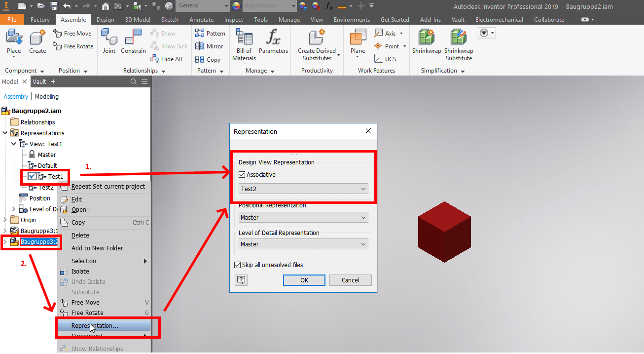The width and height of the screenshot is (644, 354).
Task: Open the Joint tool
Action: click(x=109, y=39)
